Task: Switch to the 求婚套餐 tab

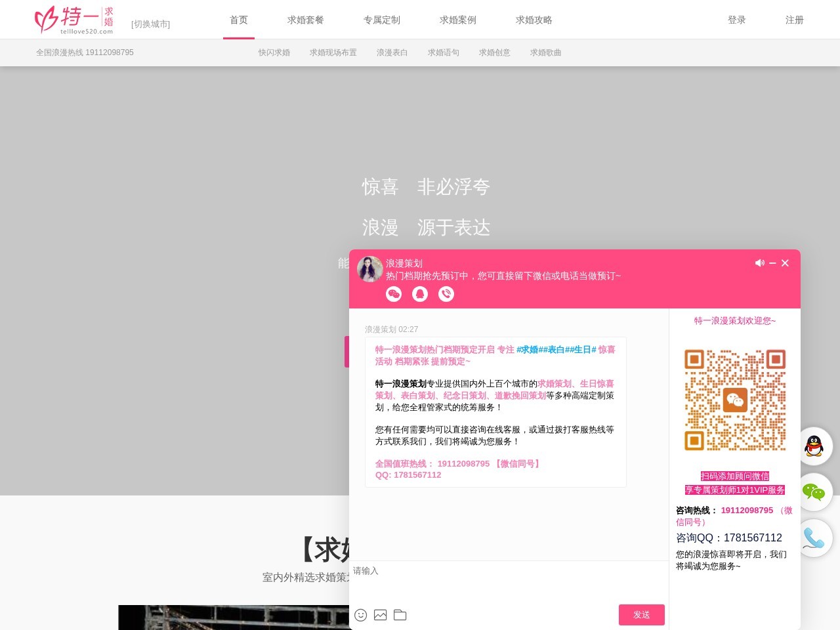Action: 304,20
